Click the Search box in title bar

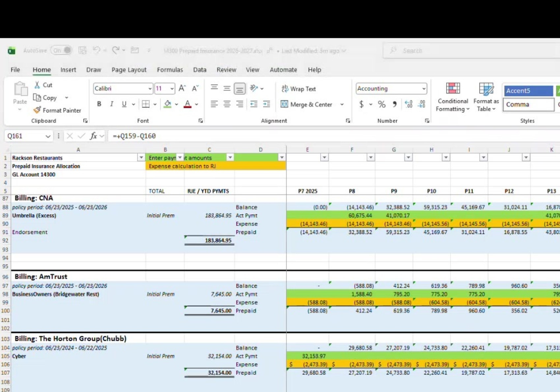coord(471,51)
